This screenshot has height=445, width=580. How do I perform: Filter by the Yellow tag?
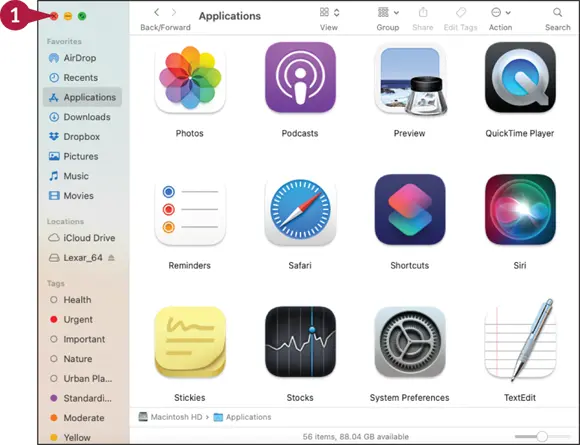click(82, 437)
